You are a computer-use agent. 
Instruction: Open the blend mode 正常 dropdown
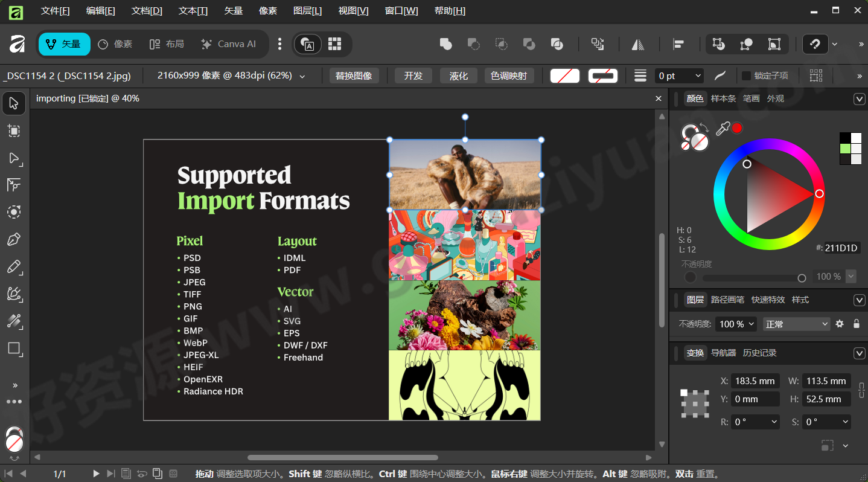(797, 324)
